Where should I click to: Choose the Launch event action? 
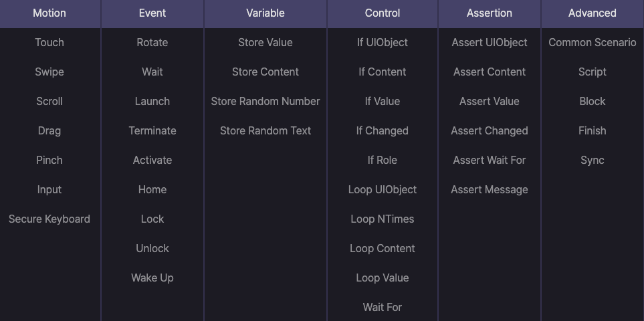pyautogui.click(x=152, y=102)
